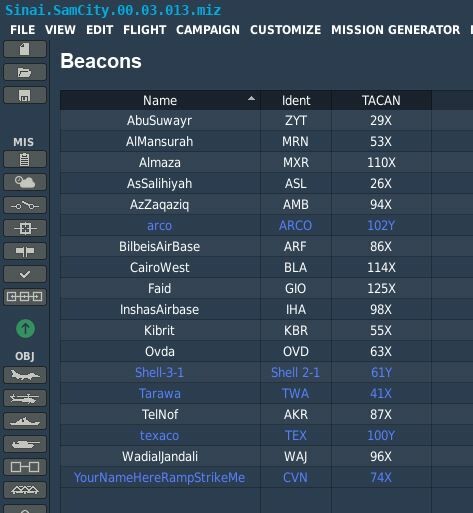Image resolution: width=473 pixels, height=513 pixels.
Task: Open the weather settings cloud icon
Action: click(25, 182)
